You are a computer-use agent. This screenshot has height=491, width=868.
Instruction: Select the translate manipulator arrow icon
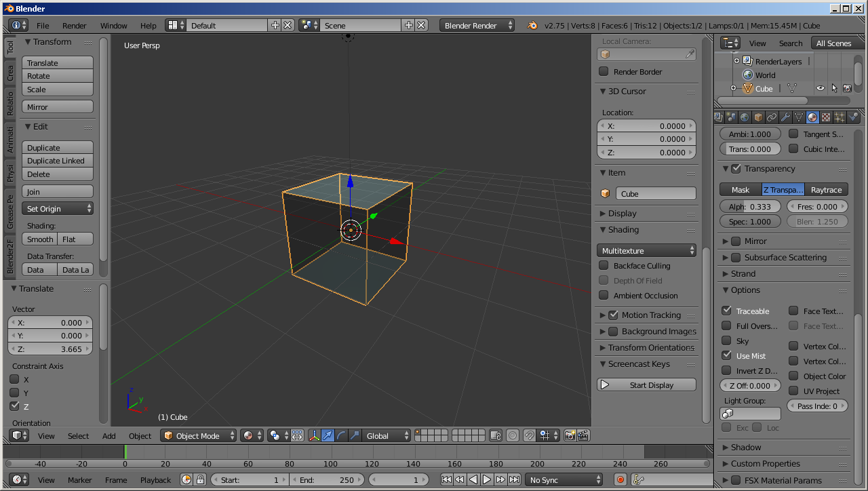(x=328, y=435)
